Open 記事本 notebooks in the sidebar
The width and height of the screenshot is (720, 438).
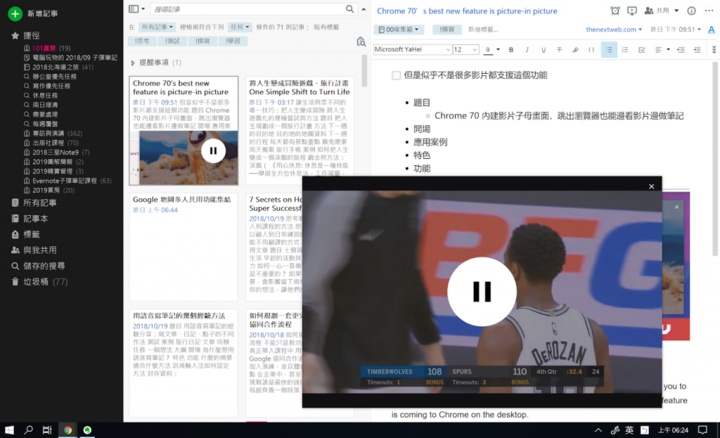30,219
